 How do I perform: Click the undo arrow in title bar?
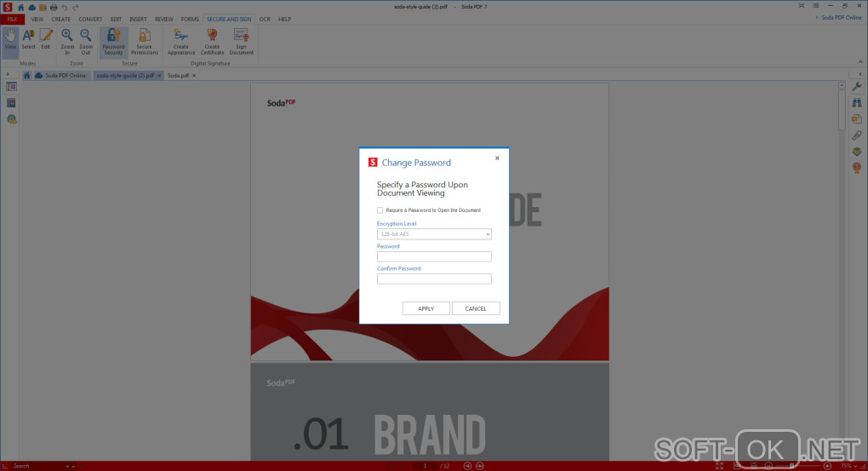click(x=64, y=7)
